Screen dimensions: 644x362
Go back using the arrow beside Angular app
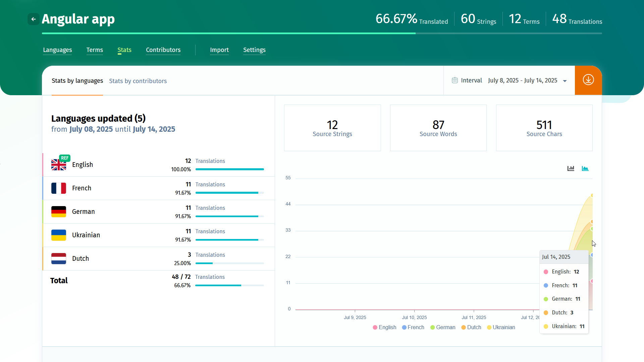tap(34, 19)
